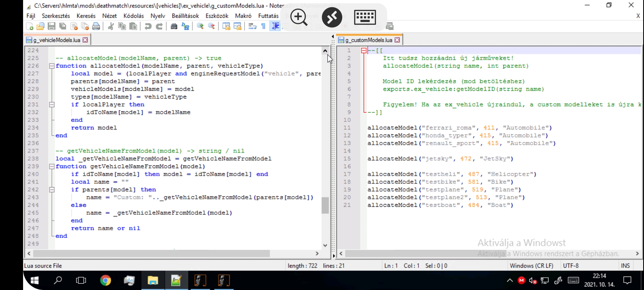Switch to g_vehicleModels.lua tab
Screen dimensions: 644x290
click(57, 40)
